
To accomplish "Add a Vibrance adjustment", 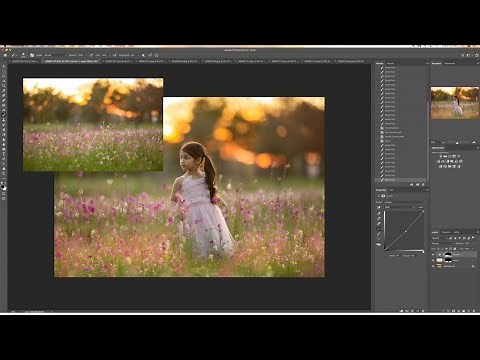I will pyautogui.click(x=458, y=156).
